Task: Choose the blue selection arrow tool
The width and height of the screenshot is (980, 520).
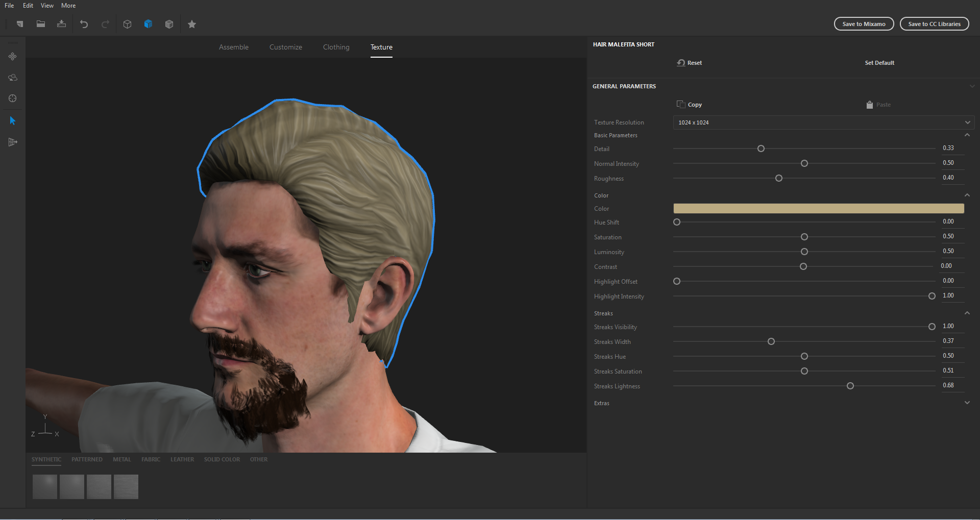Action: 12,121
